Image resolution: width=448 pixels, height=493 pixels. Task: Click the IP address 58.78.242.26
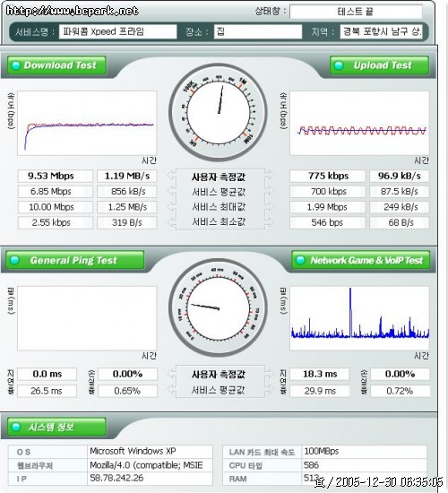(116, 479)
